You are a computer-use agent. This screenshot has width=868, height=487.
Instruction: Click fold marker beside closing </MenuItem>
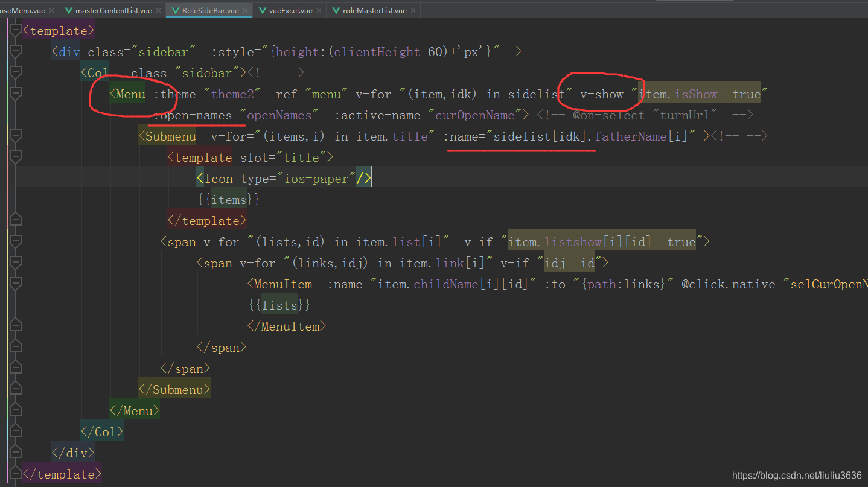[16, 326]
